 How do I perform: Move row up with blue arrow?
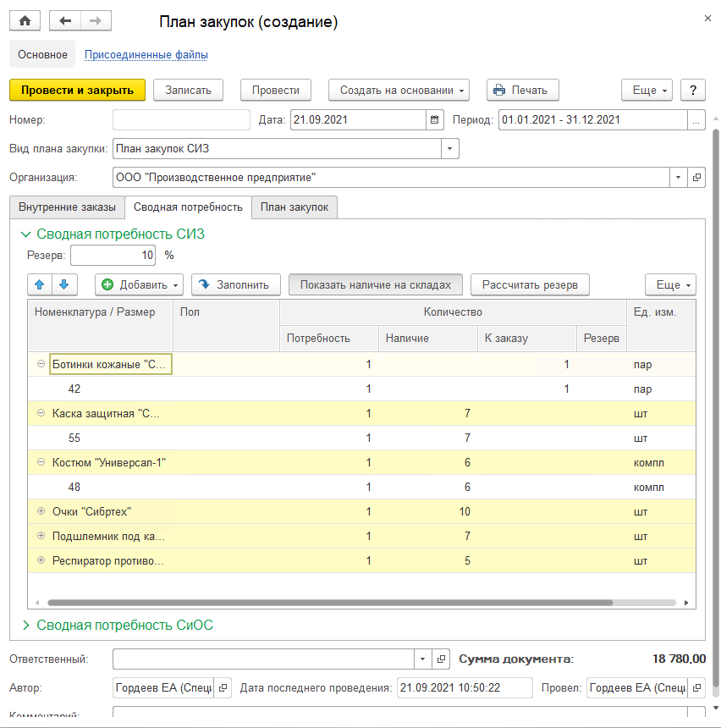click(x=41, y=284)
